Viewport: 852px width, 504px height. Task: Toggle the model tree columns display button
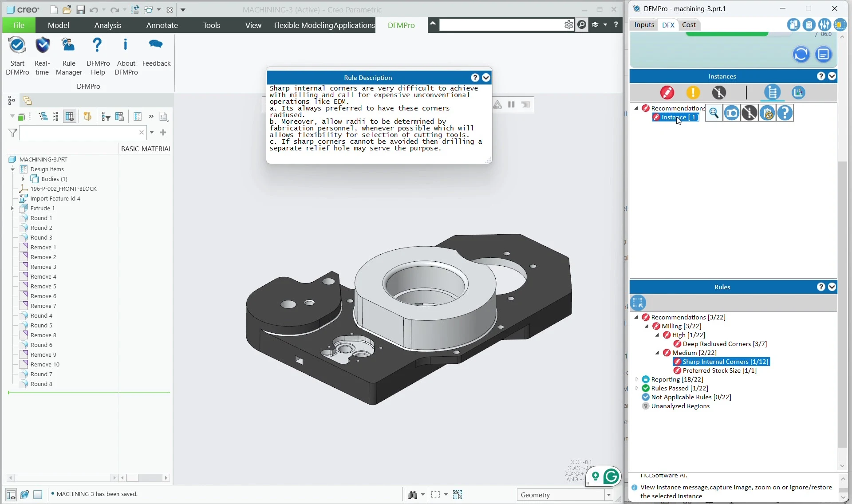pos(70,117)
